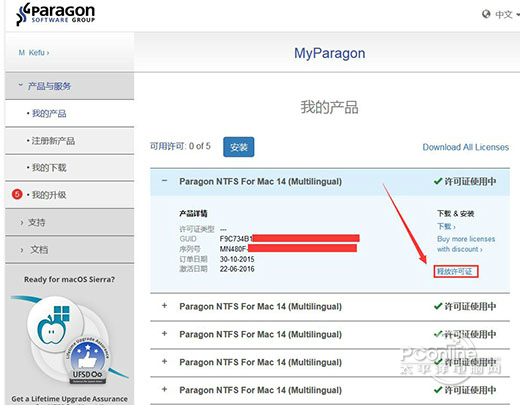
Task: Expand the third Paragon NTFS product row
Action: 164,334
